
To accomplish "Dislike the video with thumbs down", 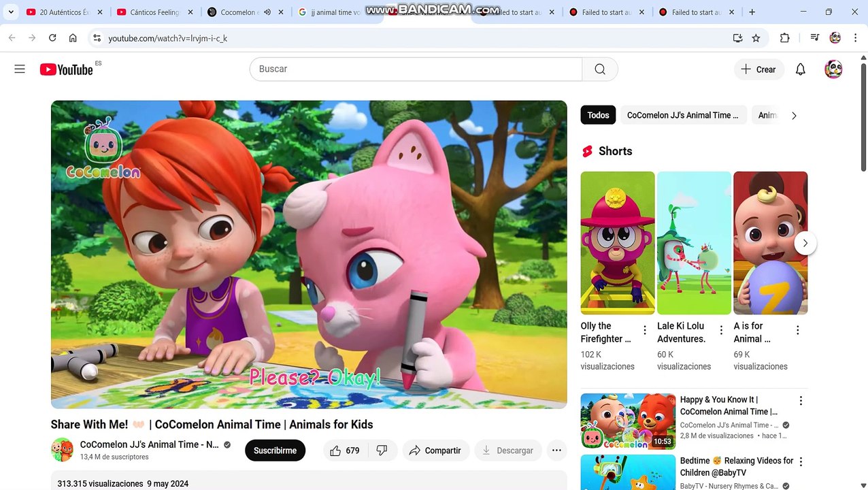I will pyautogui.click(x=382, y=451).
